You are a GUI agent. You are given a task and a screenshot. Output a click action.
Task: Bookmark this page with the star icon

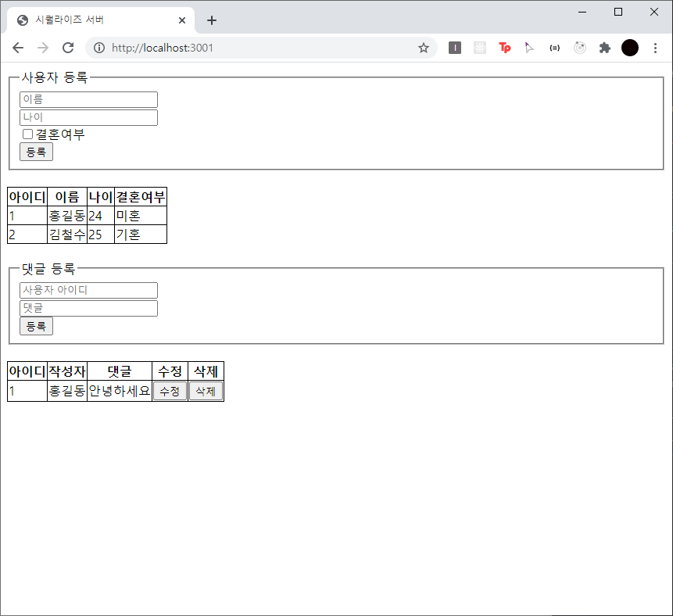click(x=424, y=48)
